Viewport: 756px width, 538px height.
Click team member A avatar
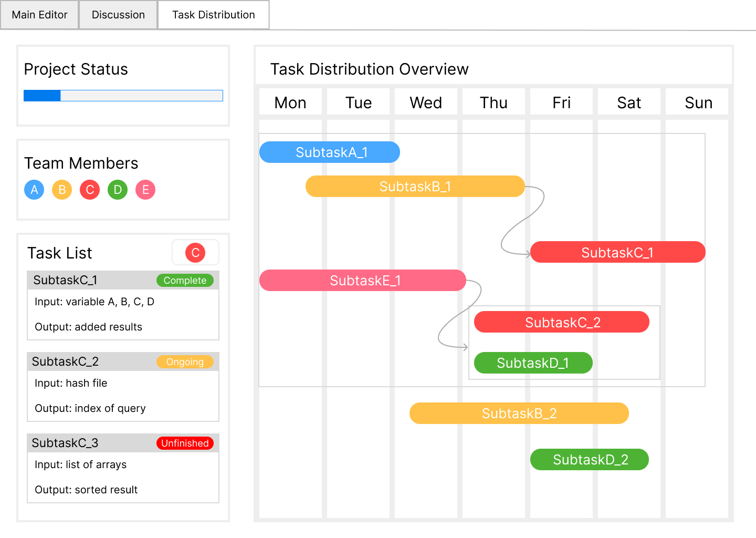(34, 190)
